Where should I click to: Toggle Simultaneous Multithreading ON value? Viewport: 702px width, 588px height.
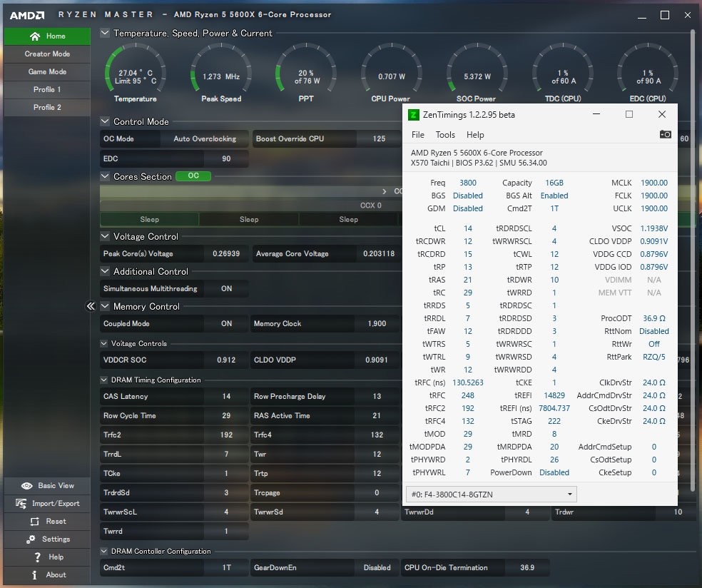click(x=226, y=289)
